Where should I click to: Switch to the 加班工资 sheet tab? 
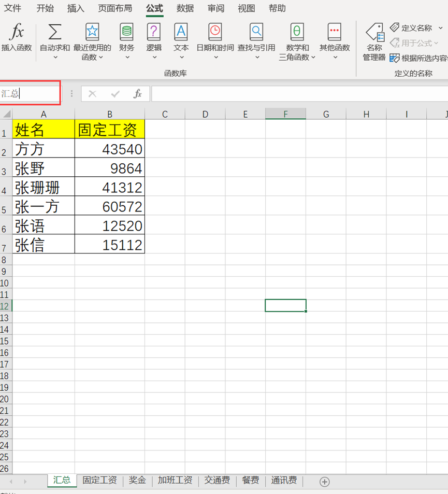click(175, 480)
